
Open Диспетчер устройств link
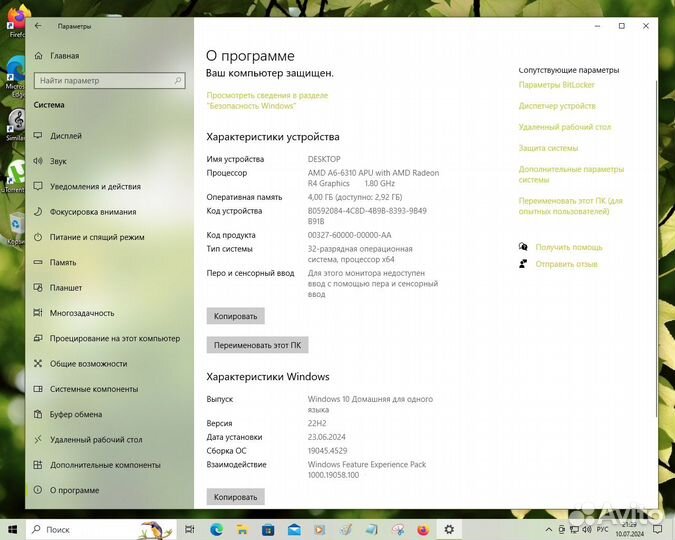click(x=557, y=106)
